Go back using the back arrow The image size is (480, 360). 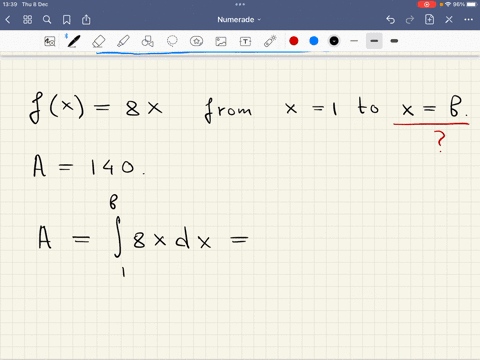(8, 20)
